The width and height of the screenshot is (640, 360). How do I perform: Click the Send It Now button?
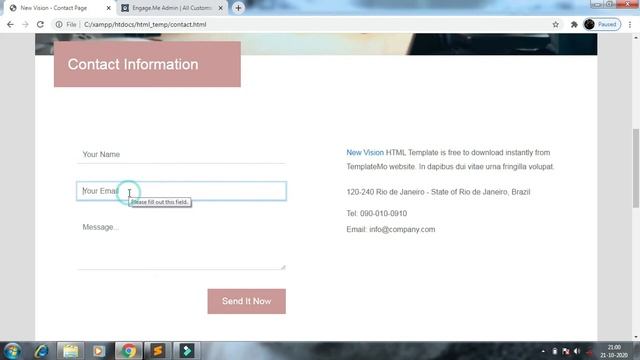(x=247, y=301)
